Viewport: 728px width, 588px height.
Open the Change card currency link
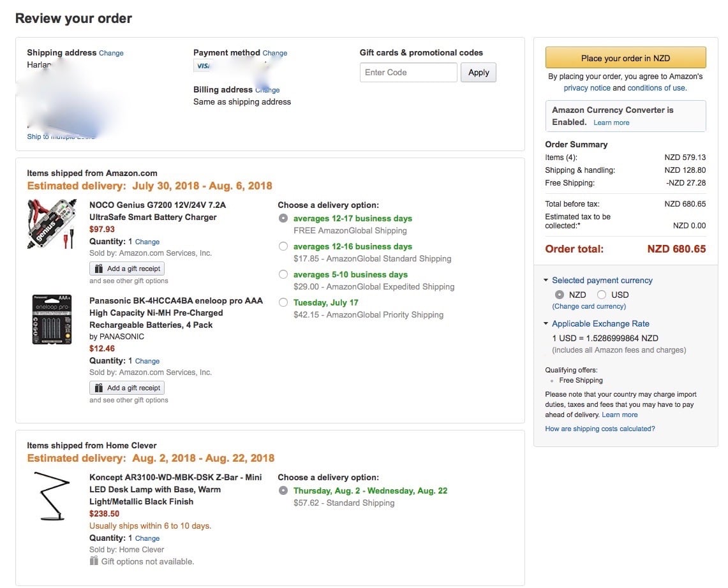[589, 307]
